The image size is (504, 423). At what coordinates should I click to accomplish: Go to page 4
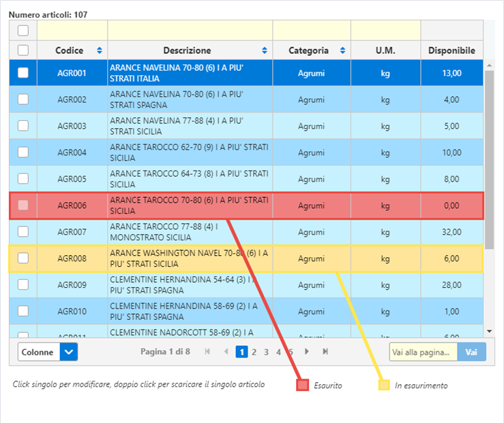[278, 352]
